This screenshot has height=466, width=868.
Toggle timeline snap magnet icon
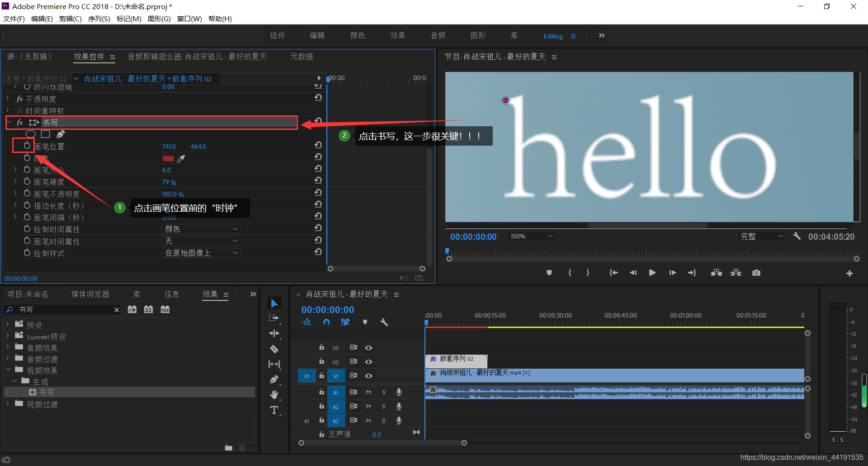click(326, 322)
